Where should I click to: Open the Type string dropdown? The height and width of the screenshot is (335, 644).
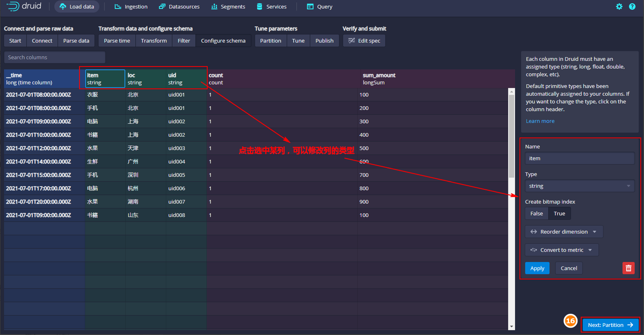[x=580, y=186]
